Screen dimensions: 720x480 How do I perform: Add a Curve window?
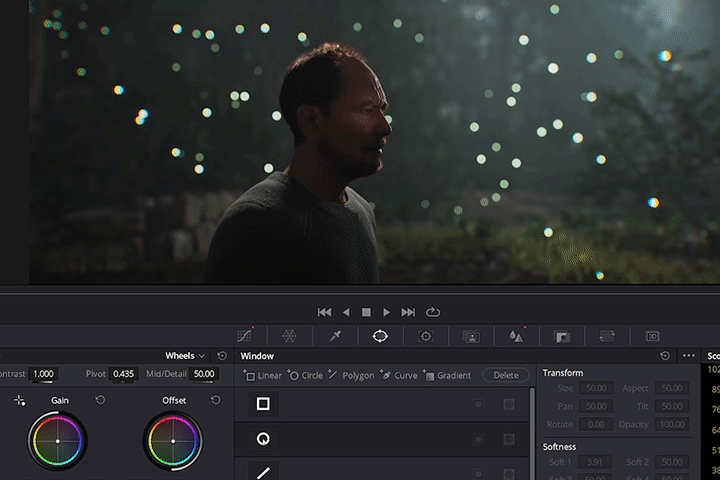tap(399, 375)
